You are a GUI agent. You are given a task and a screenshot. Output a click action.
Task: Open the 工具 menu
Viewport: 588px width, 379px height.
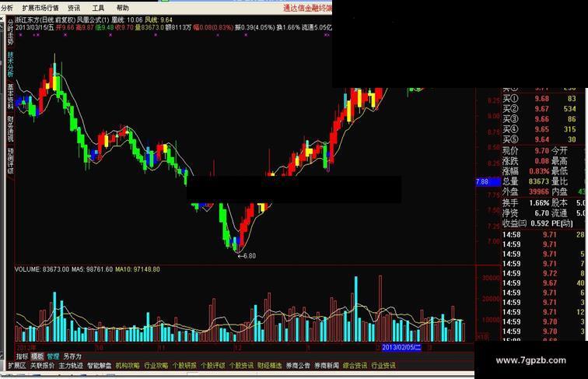click(x=98, y=8)
